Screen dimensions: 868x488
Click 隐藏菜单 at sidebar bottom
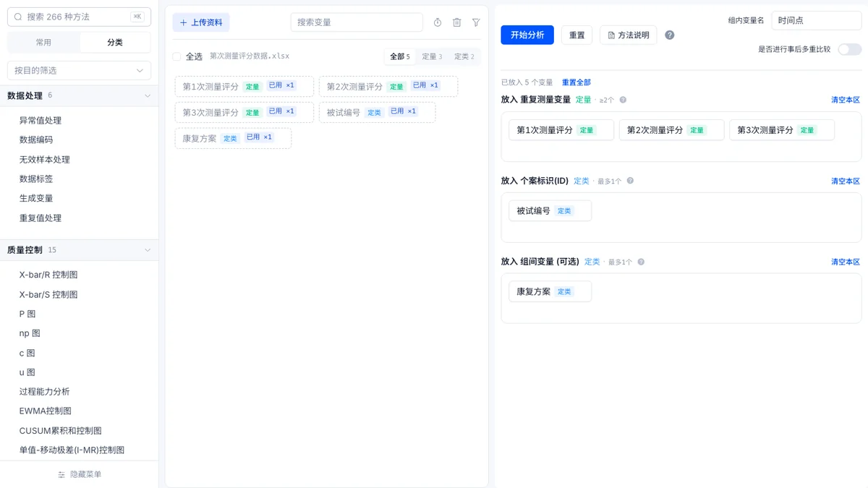tap(80, 474)
